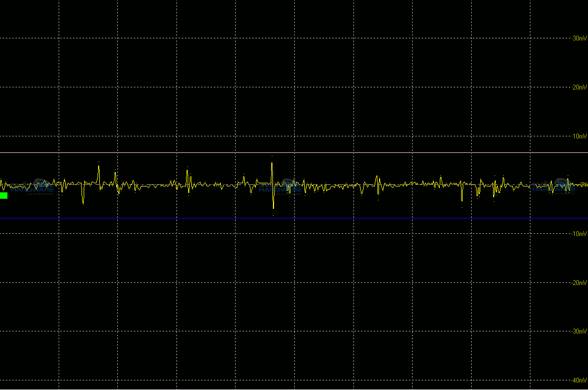
Task: Click where -20mV gridline meets rightmost vertical gridline
Action: pos(529,283)
